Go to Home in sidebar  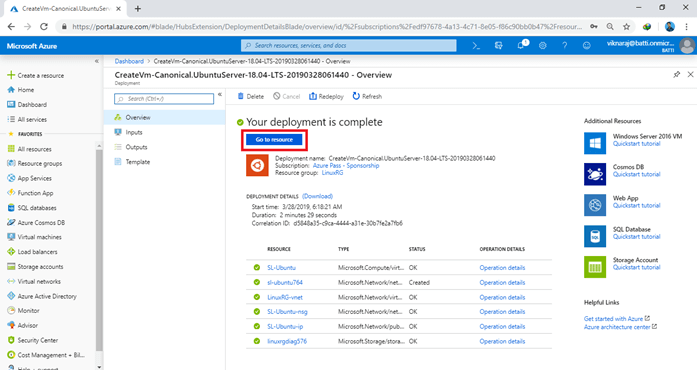point(21,90)
